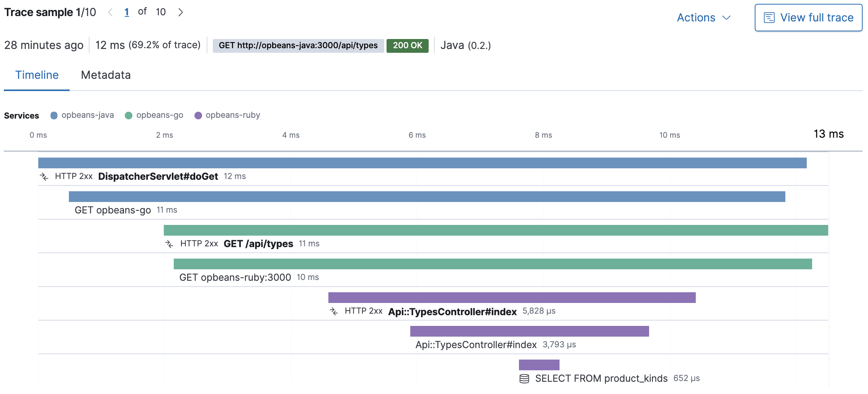868x394 pixels.
Task: Click the document icon inside View full trace button
Action: point(769,17)
